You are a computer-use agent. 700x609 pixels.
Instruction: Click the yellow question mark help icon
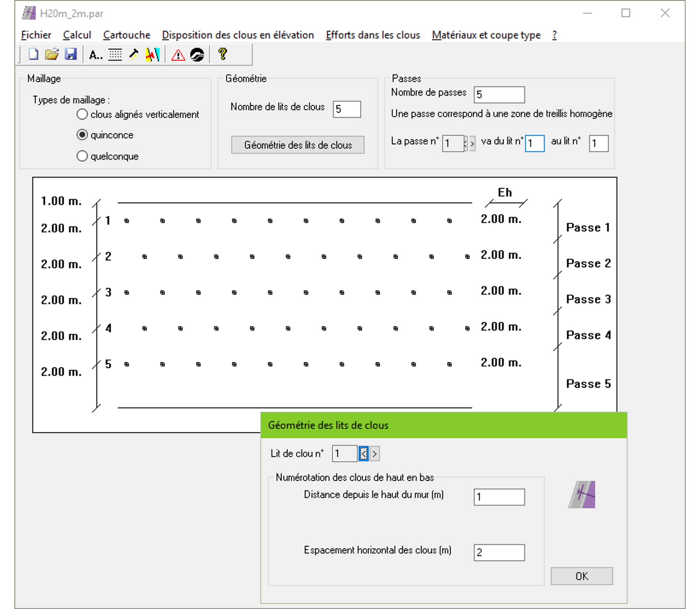click(x=223, y=54)
